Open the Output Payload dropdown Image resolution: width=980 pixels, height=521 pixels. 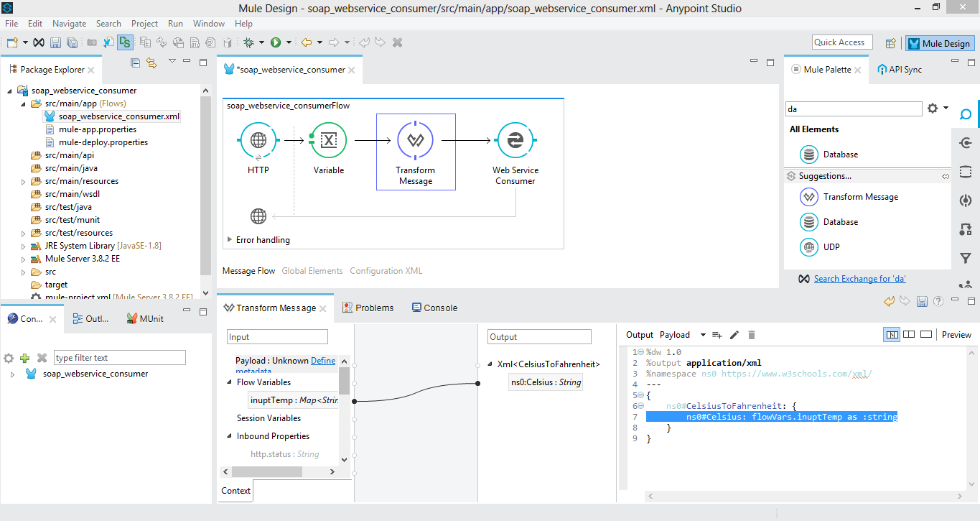tap(703, 335)
